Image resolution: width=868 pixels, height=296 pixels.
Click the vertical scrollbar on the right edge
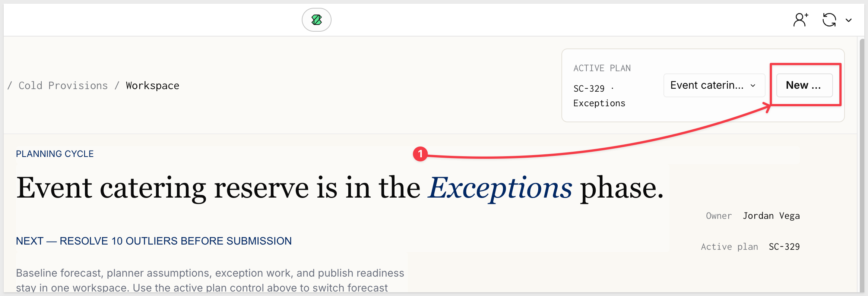[862, 164]
